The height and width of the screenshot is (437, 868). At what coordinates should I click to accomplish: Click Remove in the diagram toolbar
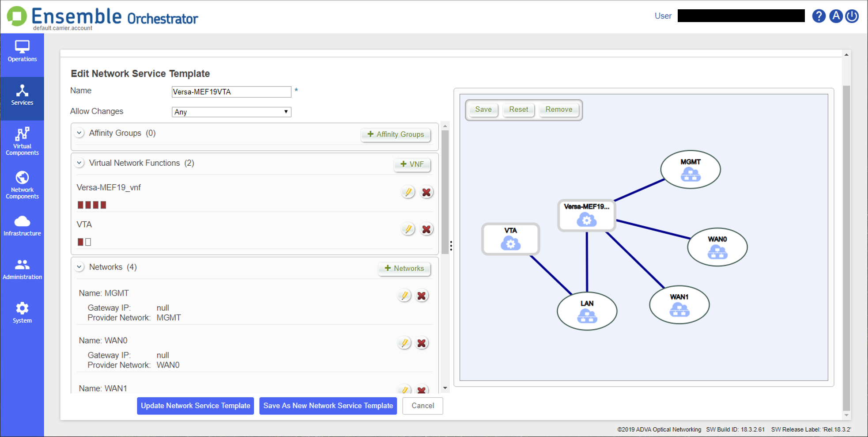[x=559, y=110]
